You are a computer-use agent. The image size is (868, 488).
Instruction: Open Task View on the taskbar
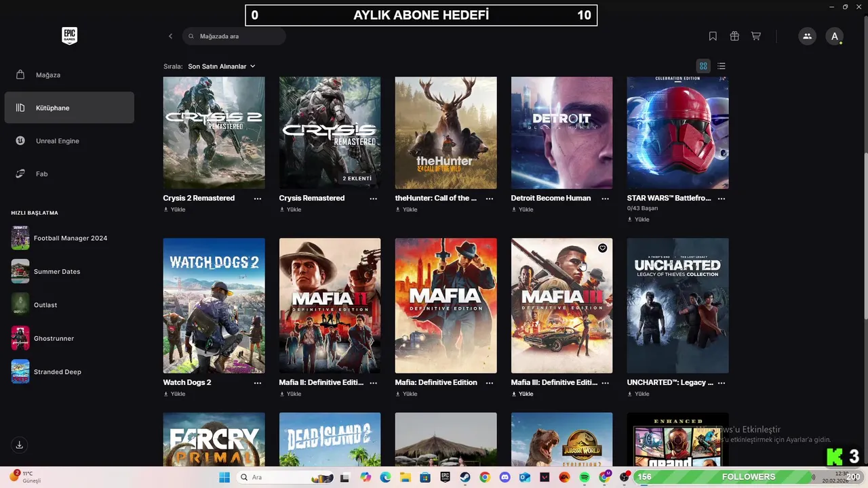point(344,477)
